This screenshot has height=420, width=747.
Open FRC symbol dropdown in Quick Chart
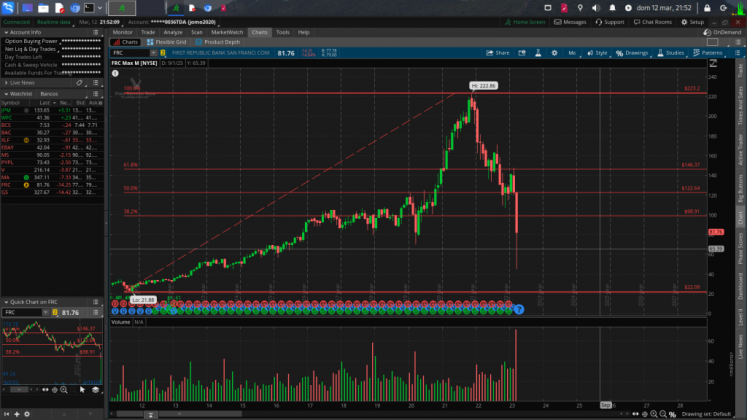pos(45,312)
